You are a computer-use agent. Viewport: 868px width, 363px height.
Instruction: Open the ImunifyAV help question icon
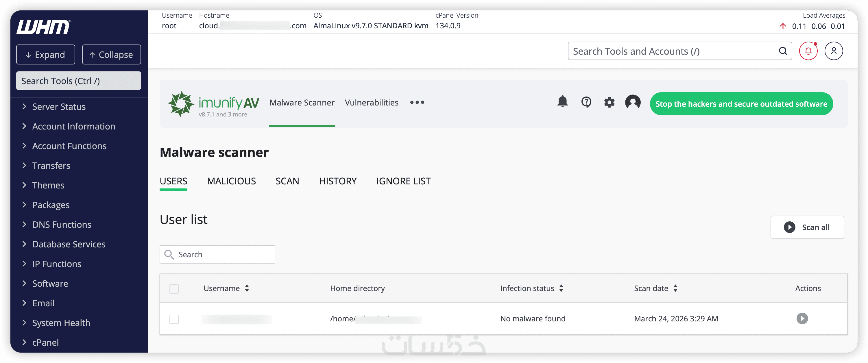[x=586, y=102]
